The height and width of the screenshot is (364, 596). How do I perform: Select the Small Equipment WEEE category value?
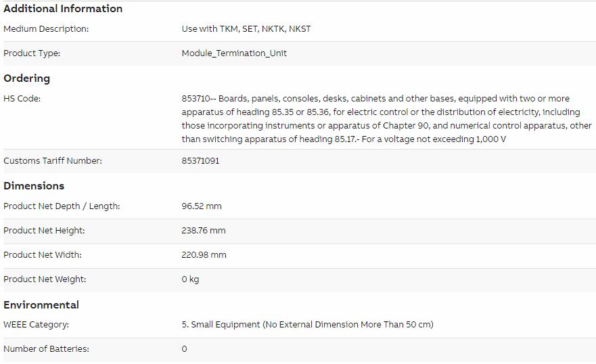tap(308, 325)
